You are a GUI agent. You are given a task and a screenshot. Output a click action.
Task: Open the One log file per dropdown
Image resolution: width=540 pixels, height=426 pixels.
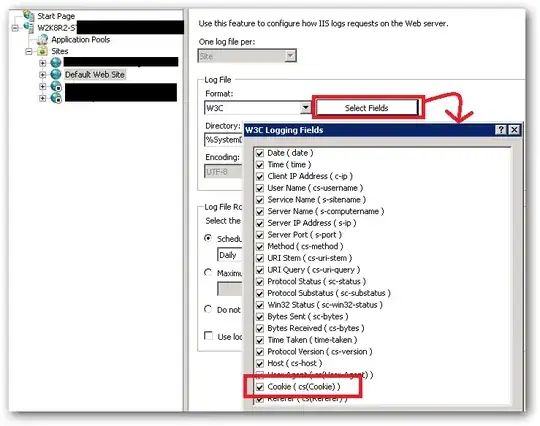[290, 55]
